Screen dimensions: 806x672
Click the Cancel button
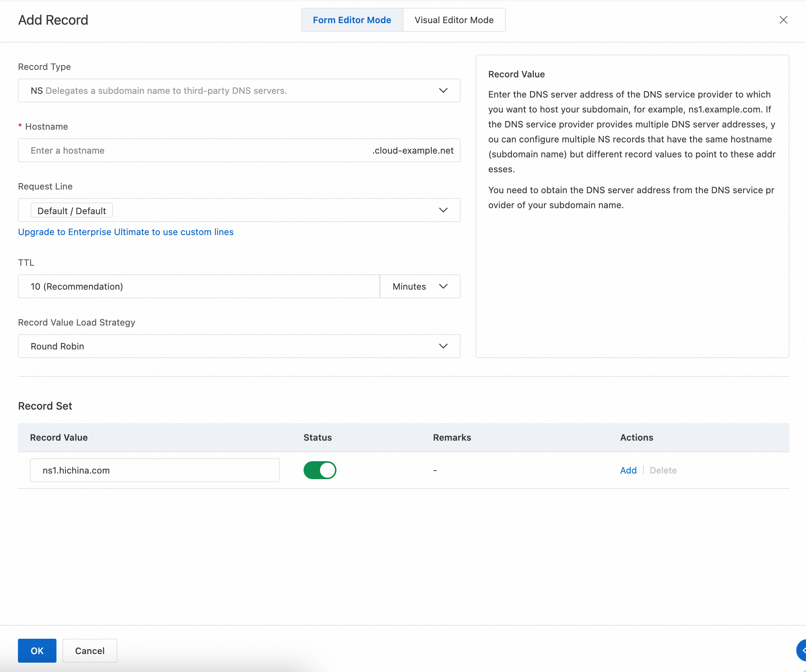click(x=90, y=650)
